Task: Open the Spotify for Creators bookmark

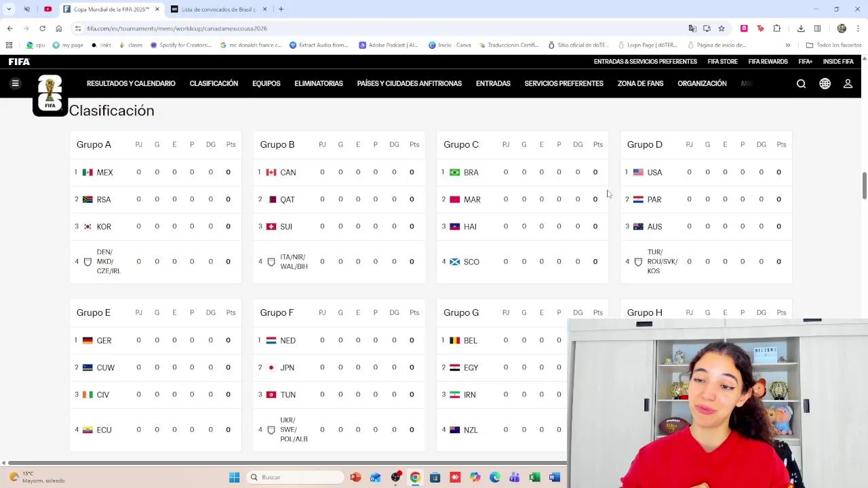Action: click(181, 45)
